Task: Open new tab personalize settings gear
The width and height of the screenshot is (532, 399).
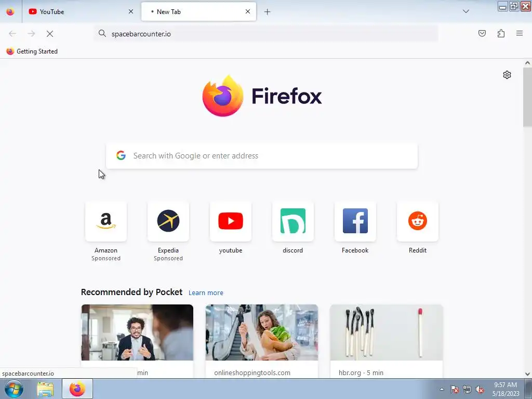Action: coord(507,75)
